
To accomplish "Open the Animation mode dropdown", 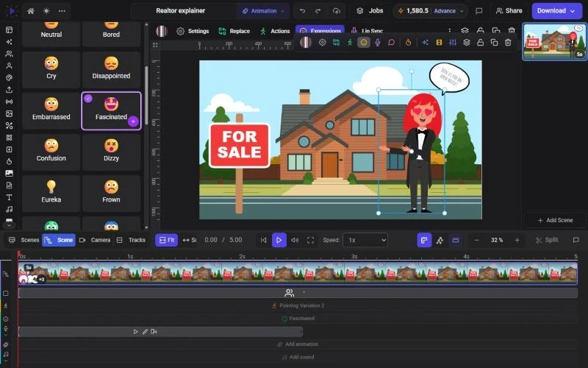I will tap(263, 11).
